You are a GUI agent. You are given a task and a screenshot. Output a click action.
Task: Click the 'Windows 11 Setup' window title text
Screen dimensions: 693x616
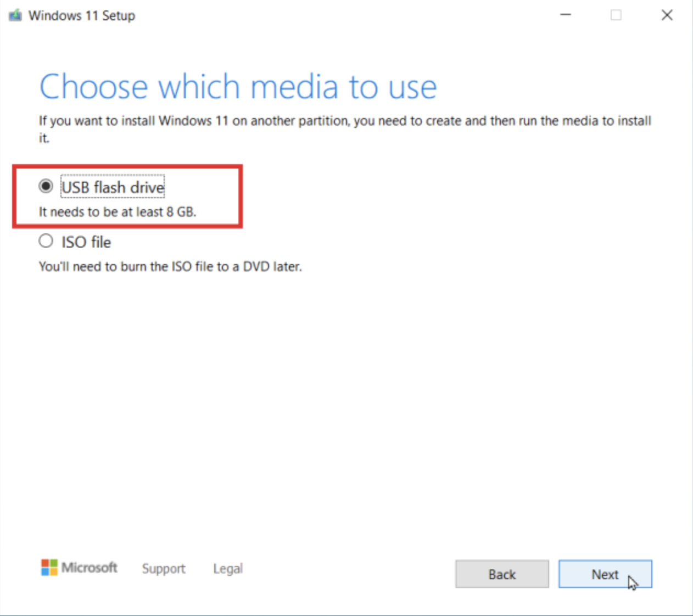82,15
